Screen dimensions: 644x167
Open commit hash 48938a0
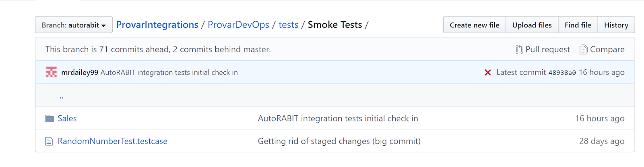pos(562,73)
